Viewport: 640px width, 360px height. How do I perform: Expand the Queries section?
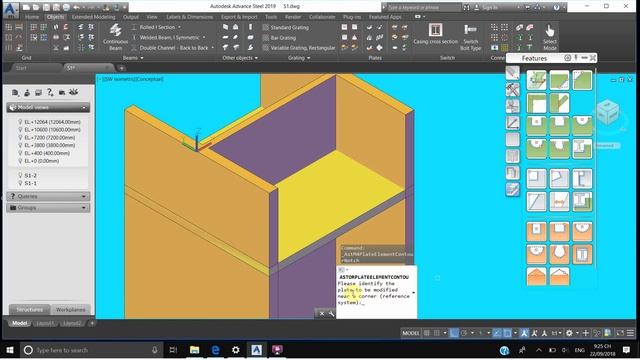click(48, 196)
